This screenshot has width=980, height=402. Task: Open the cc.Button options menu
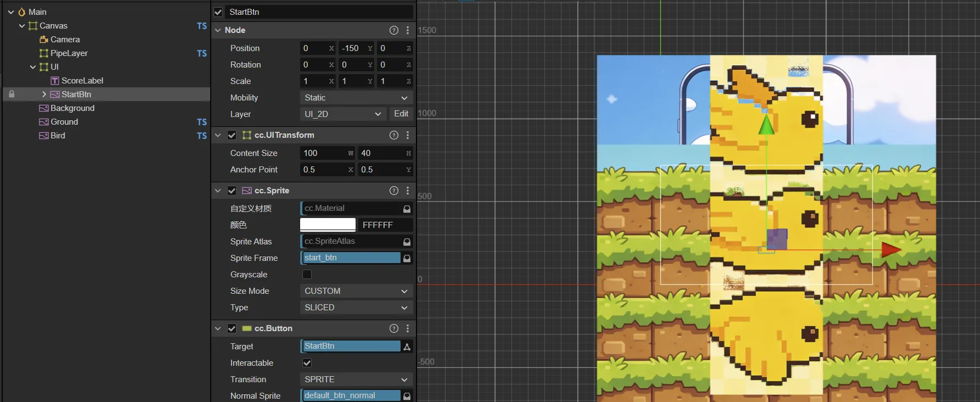click(408, 328)
